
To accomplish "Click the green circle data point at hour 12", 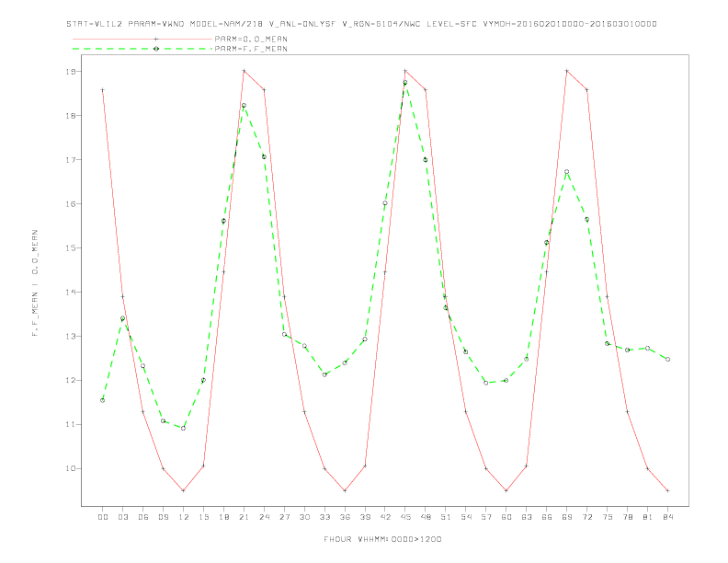I will coord(184,429).
